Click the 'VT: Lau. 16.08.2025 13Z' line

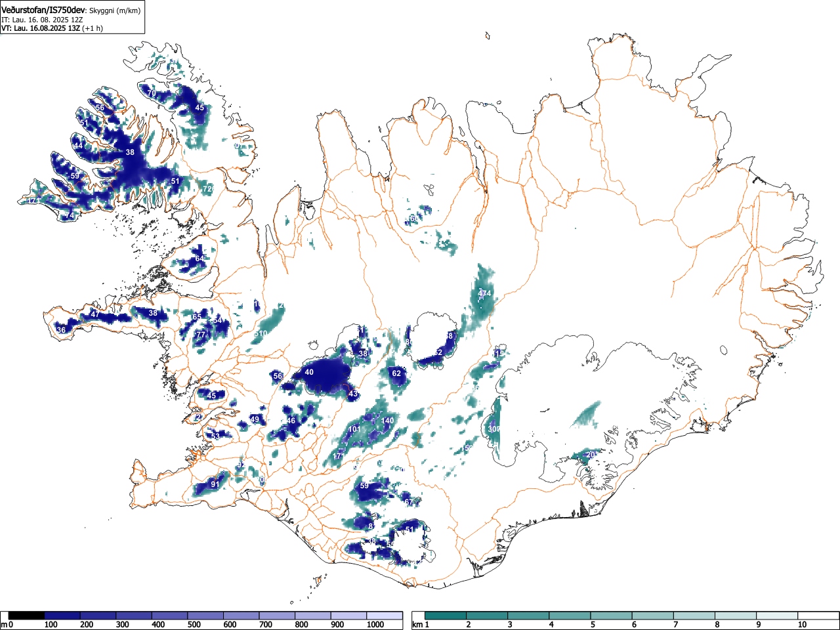click(x=41, y=28)
